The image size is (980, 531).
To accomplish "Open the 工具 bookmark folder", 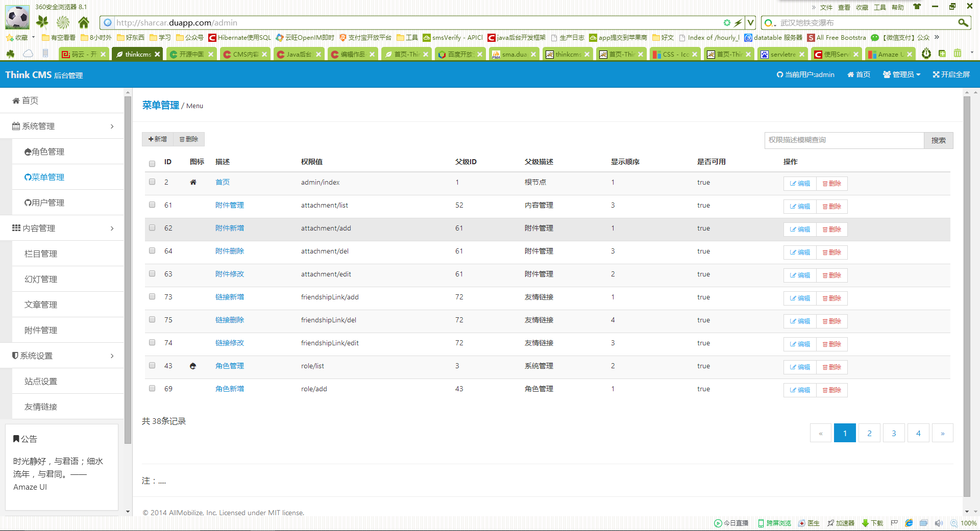I will click(x=407, y=38).
